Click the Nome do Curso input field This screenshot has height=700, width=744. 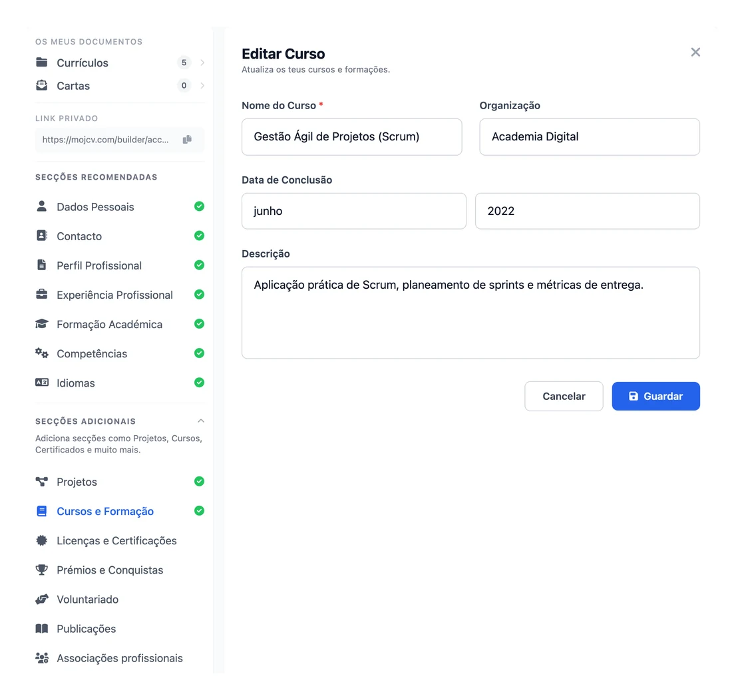[351, 136]
